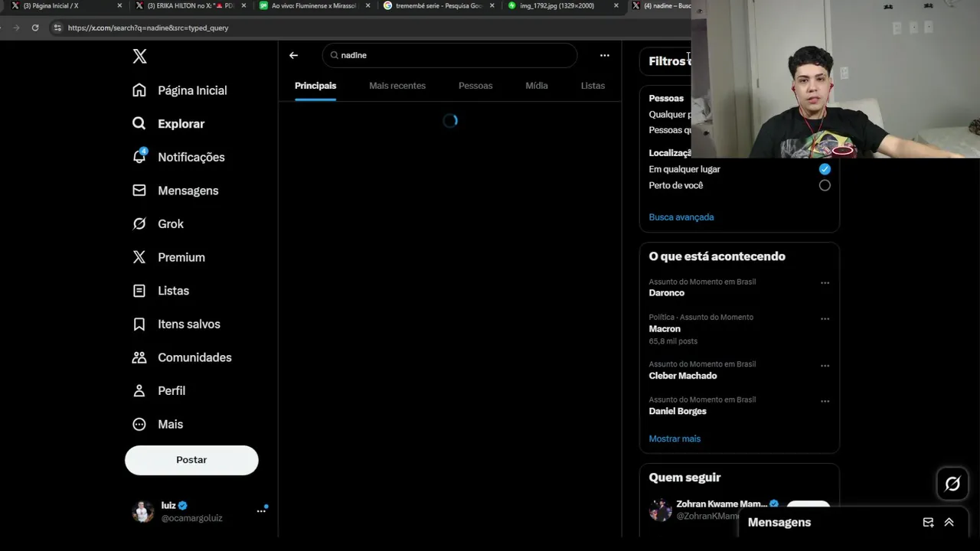
Task: Open more options for Cleber Machado trend
Action: coord(825,366)
